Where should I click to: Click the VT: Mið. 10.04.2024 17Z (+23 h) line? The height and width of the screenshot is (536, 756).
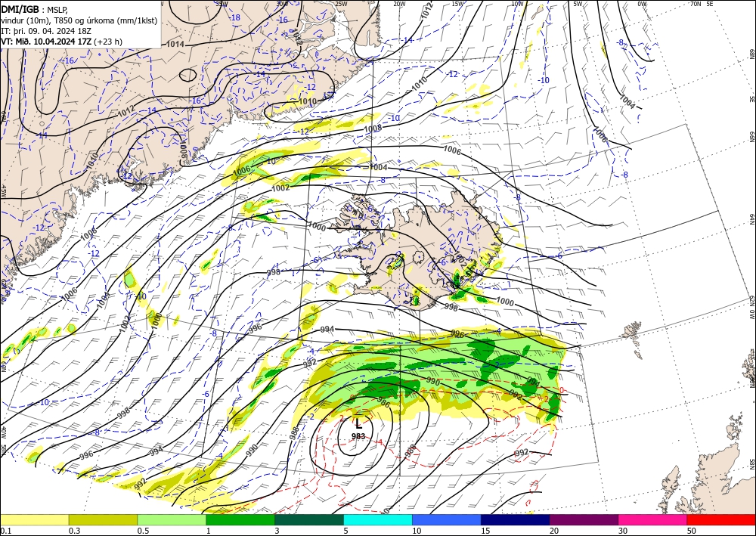[x=62, y=42]
